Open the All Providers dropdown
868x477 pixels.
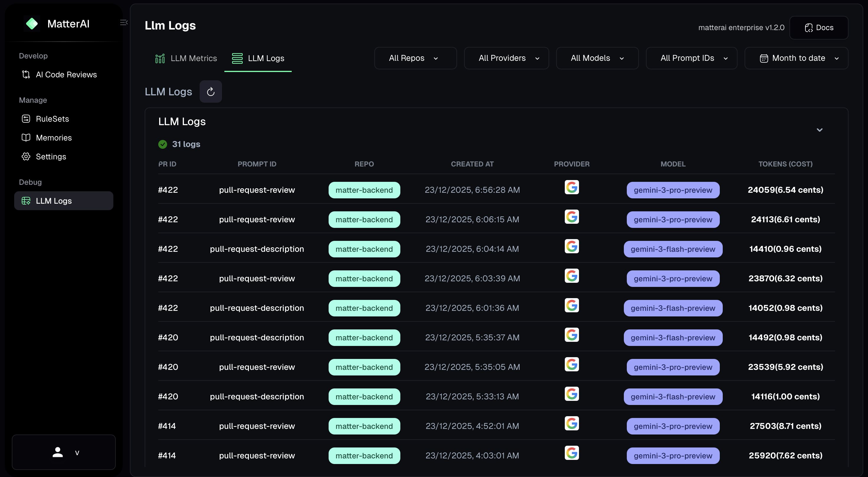tap(506, 58)
